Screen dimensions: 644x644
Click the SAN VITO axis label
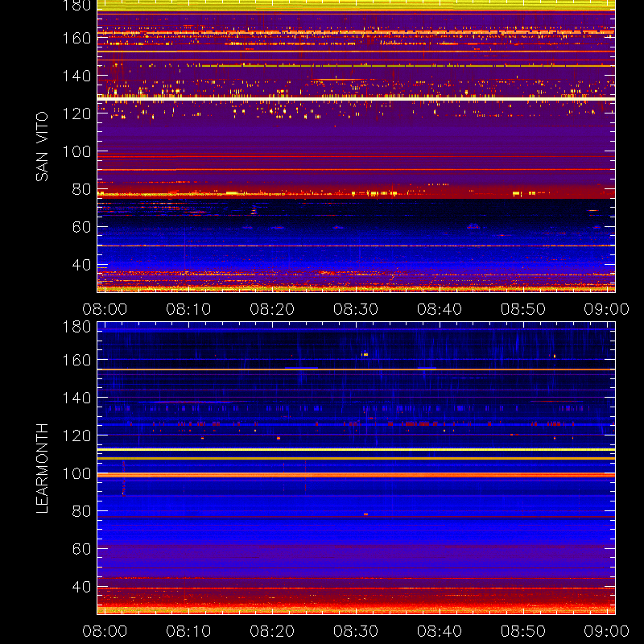click(42, 147)
